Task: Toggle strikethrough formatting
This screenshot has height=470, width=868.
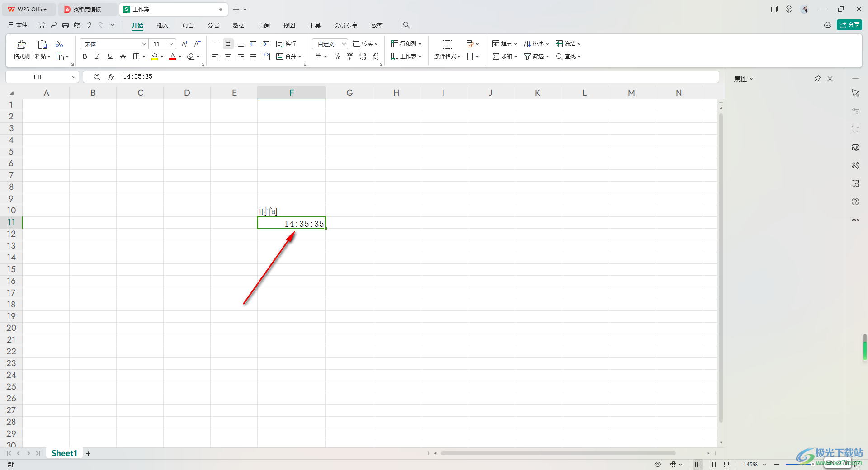Action: [123, 56]
